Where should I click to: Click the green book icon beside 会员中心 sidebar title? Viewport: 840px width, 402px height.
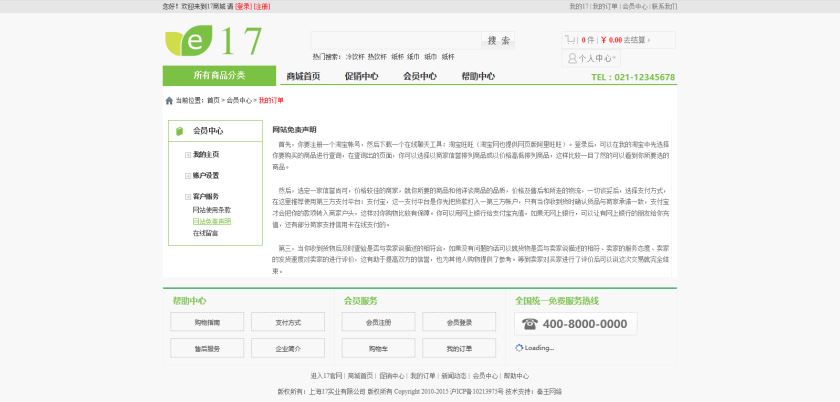pos(179,131)
